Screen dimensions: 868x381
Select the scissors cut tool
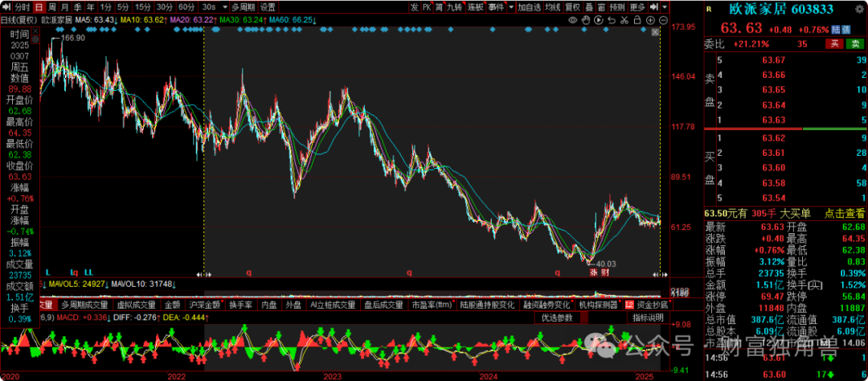(x=624, y=20)
